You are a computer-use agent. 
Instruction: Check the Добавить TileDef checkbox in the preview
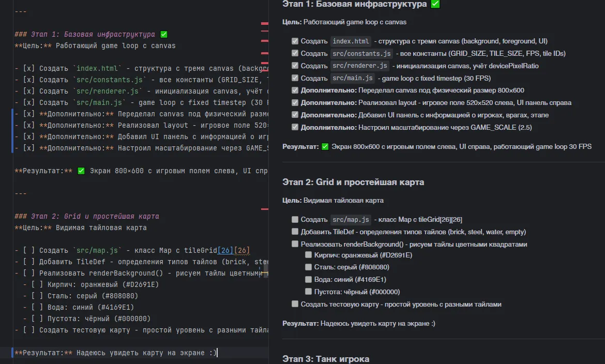[295, 232]
